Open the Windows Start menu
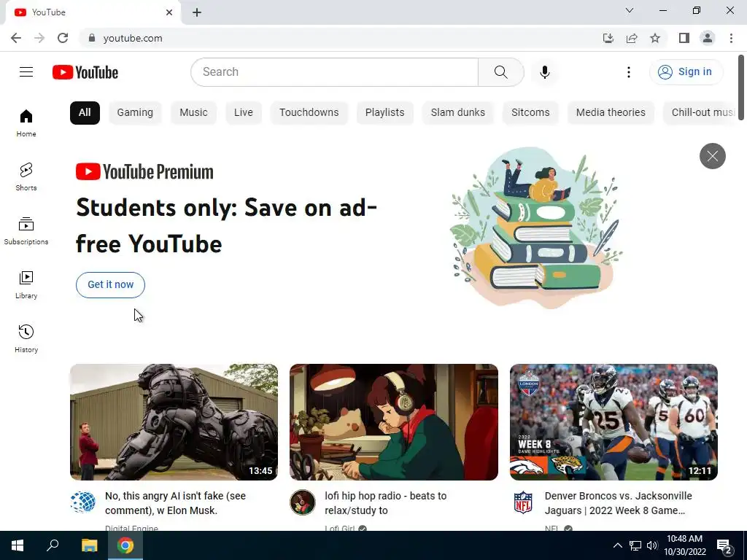 18,545
